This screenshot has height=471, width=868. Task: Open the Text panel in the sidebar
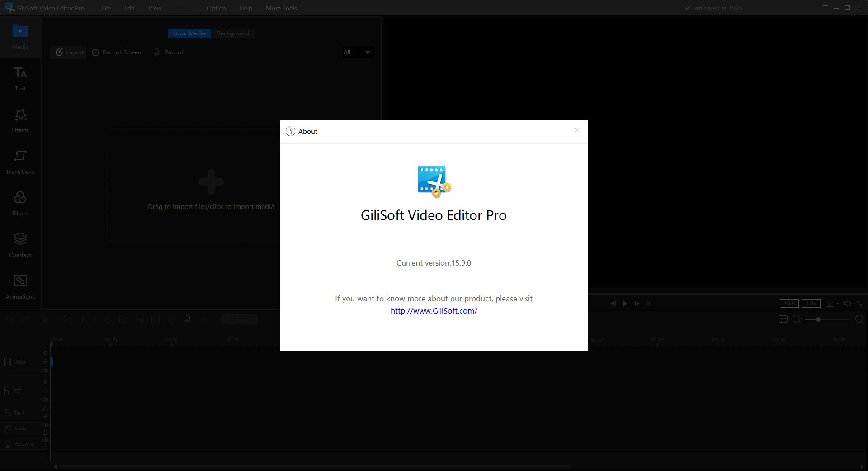tap(20, 79)
